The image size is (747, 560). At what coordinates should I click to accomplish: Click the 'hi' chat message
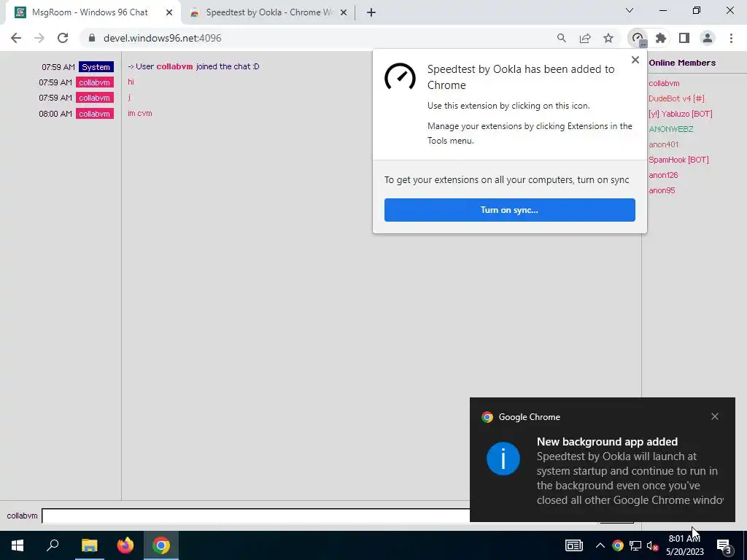click(x=131, y=82)
